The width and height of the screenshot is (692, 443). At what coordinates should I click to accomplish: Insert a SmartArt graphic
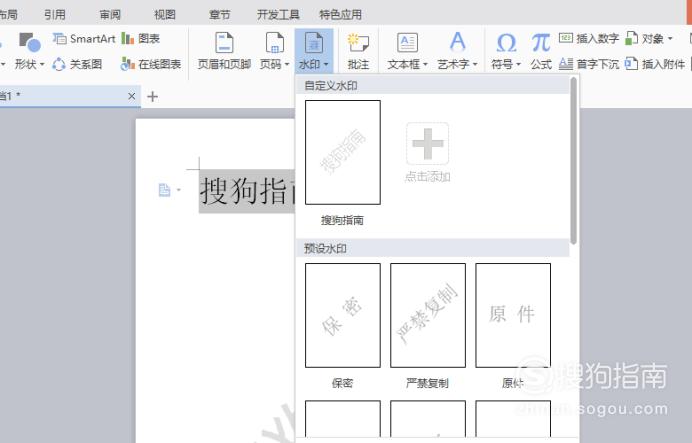click(84, 39)
